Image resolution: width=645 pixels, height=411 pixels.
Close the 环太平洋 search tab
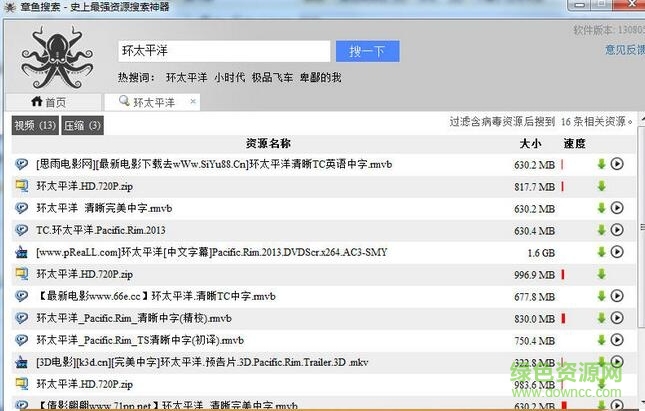pyautogui.click(x=193, y=102)
